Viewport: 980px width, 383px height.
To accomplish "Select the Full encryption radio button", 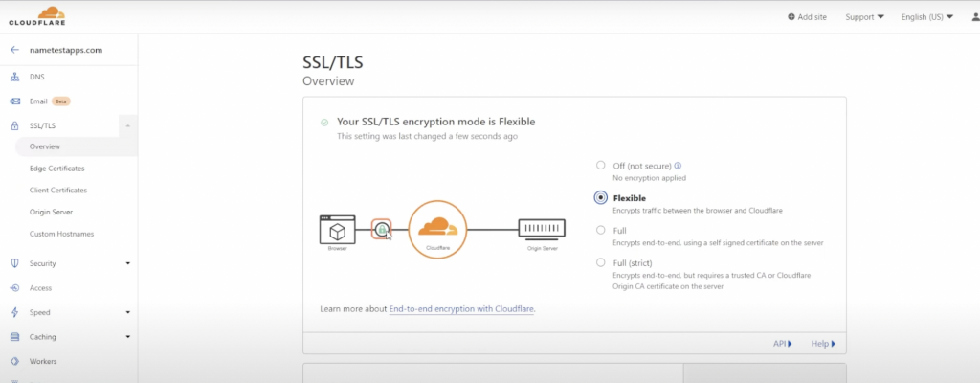I will pos(601,231).
